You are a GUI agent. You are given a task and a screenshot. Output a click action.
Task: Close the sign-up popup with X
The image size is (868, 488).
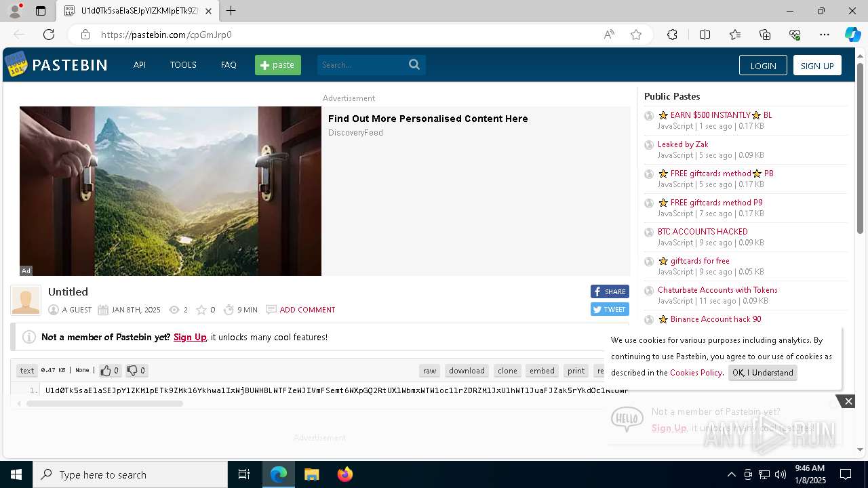(848, 401)
